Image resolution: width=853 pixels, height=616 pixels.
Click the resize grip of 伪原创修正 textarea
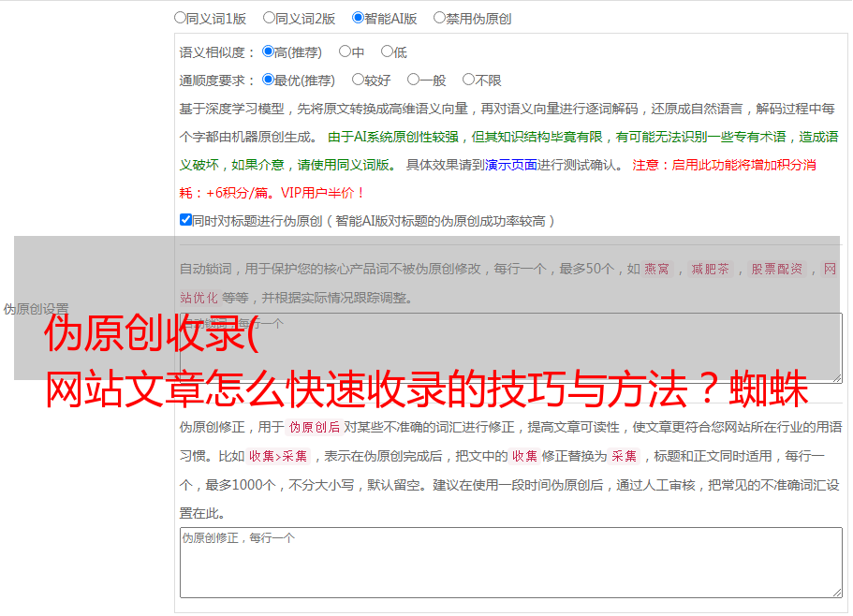(x=837, y=593)
